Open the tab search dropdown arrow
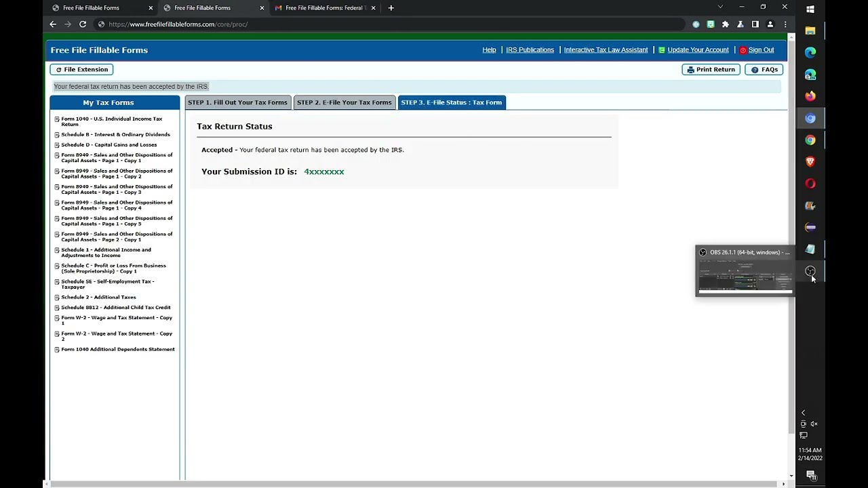 720,7
